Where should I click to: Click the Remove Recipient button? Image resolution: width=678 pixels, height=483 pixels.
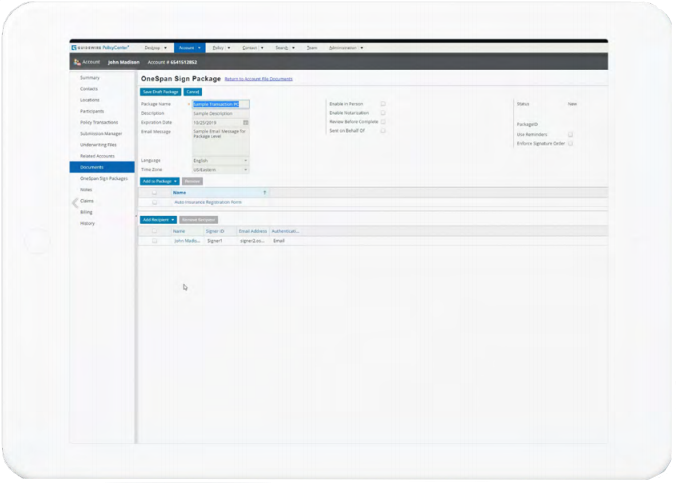198,220
